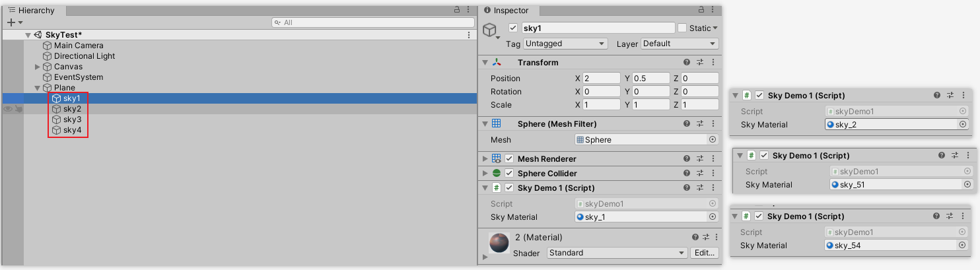The width and height of the screenshot is (980, 270).
Task: Lock the Inspector panel
Action: pyautogui.click(x=702, y=10)
